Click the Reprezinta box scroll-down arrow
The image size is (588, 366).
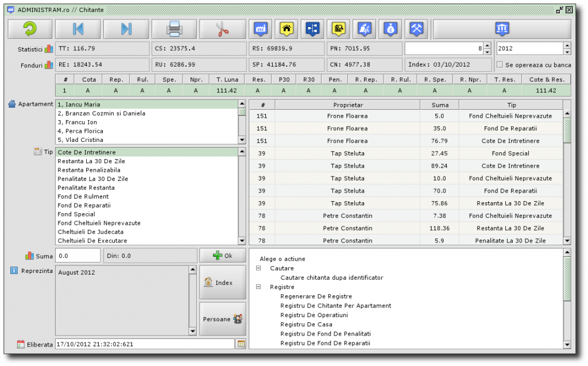192,331
